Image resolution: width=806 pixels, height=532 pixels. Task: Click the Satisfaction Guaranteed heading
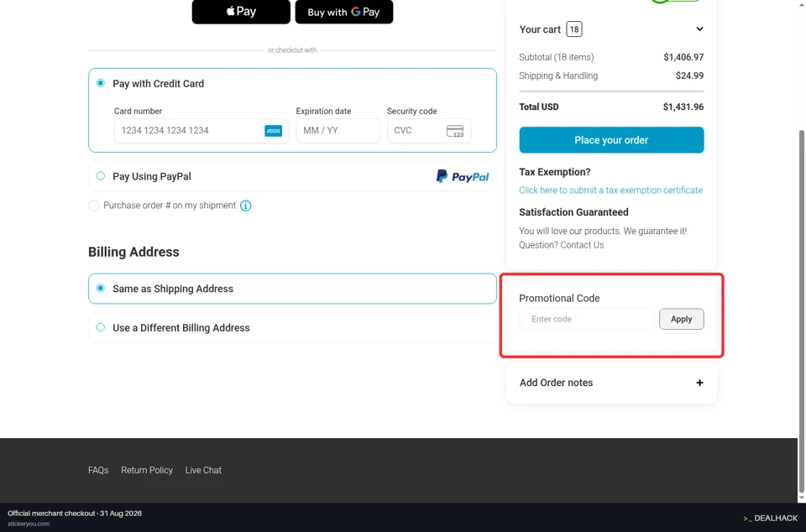(573, 212)
